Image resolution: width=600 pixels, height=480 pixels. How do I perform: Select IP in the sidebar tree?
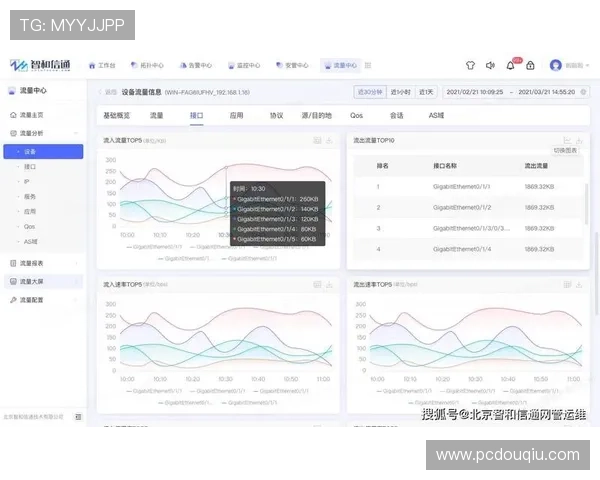(26, 181)
